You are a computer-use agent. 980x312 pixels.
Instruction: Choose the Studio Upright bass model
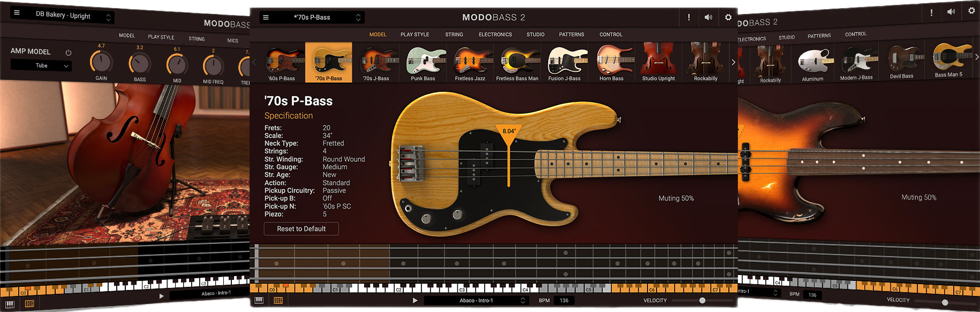point(658,63)
